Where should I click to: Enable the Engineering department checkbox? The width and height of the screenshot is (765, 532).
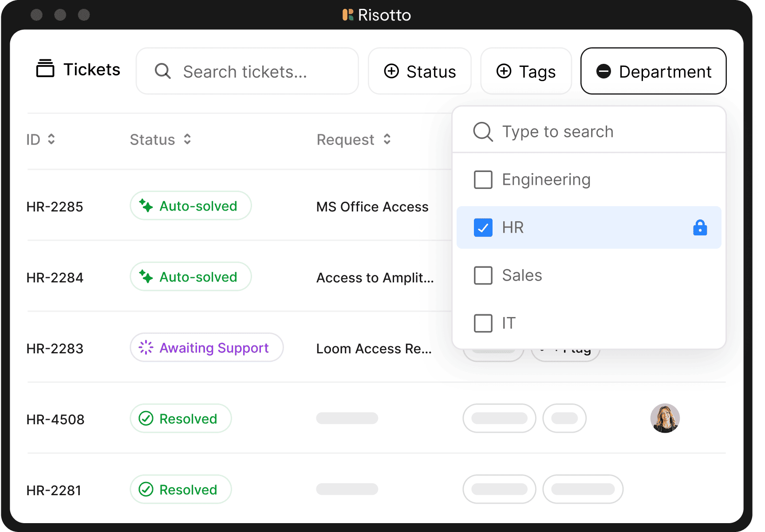tap(483, 180)
